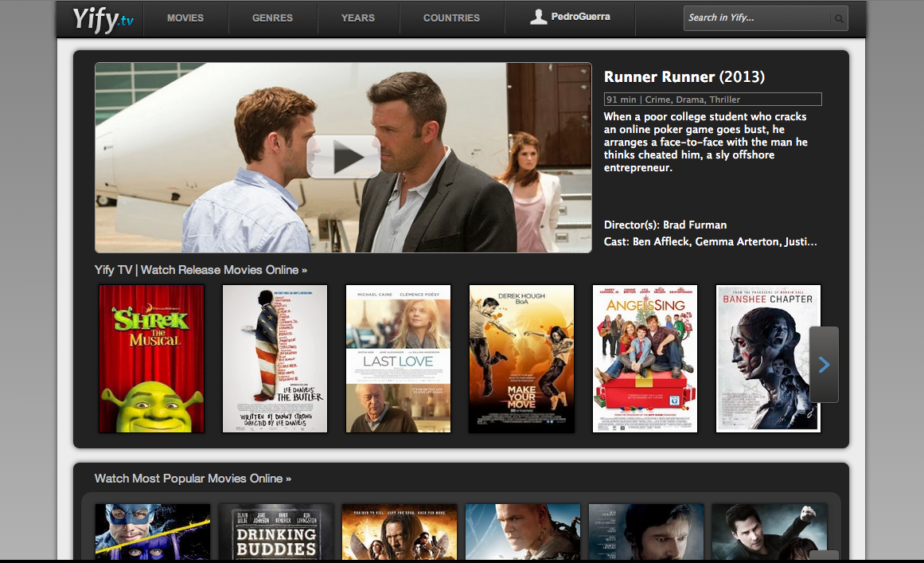
Task: Advance release movies carousel with right arrow
Action: pos(824,365)
